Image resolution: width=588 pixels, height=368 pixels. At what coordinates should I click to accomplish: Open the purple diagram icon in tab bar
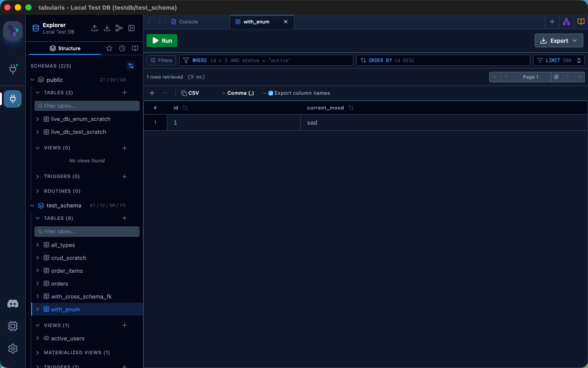tap(566, 22)
